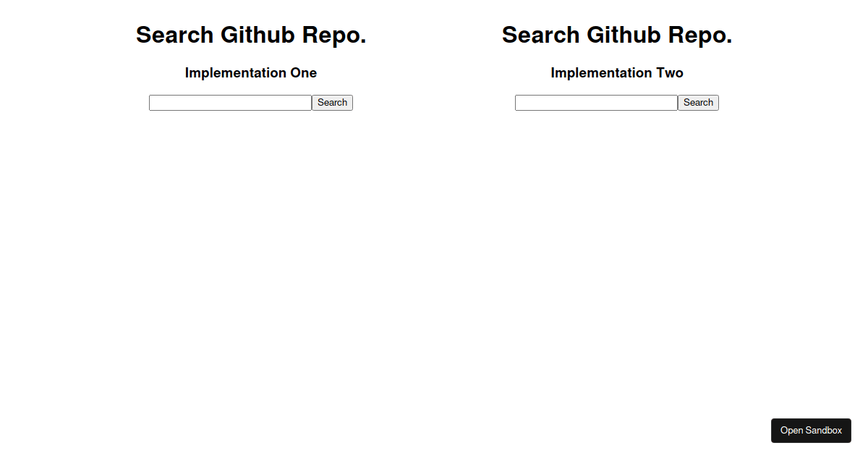
Task: Click the left 'Search Github Repo.' heading
Action: (x=251, y=35)
